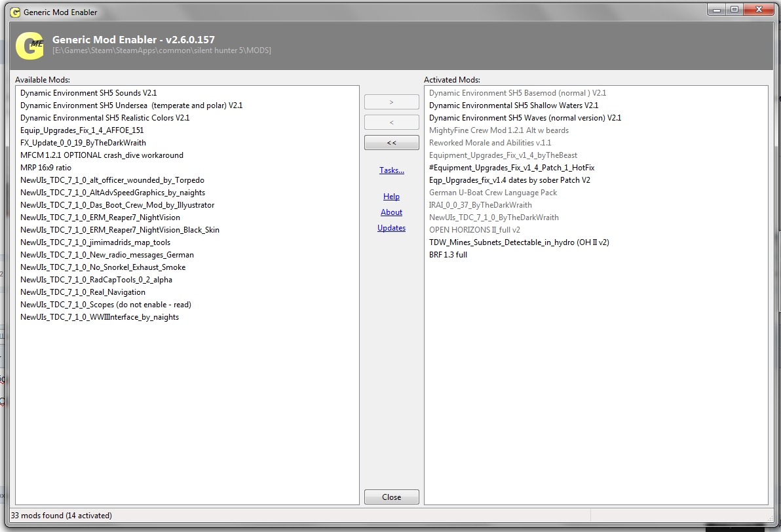Click status bar '33 mods found (14 activated)'

[62, 516]
